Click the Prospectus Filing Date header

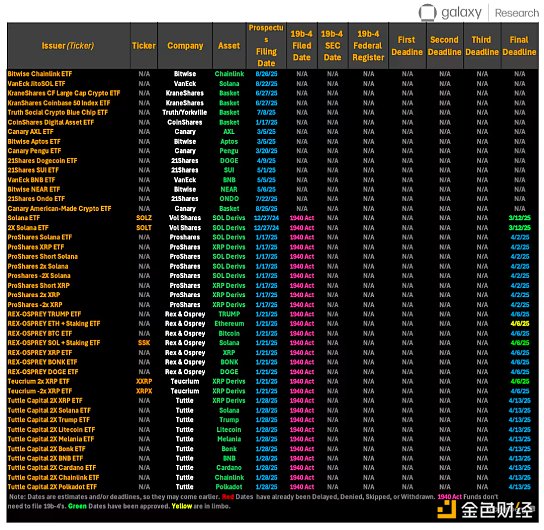(x=266, y=45)
